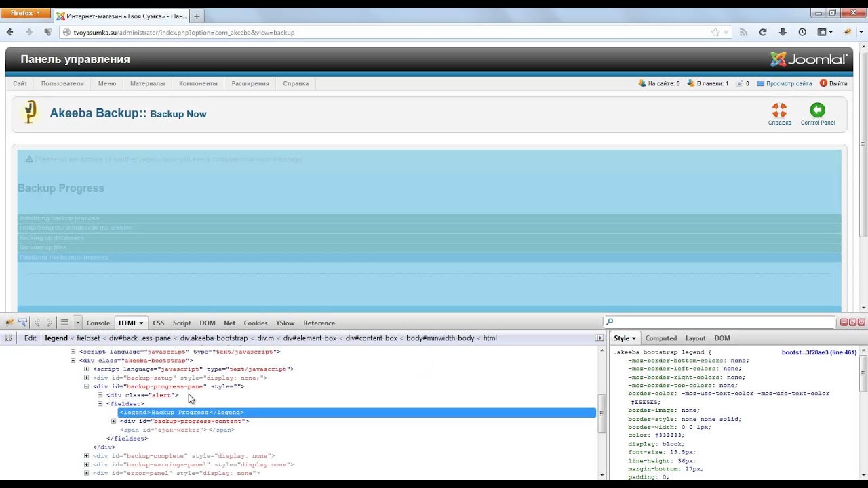Expand the div id backup-setup node
The width and height of the screenshot is (868, 488).
[87, 378]
